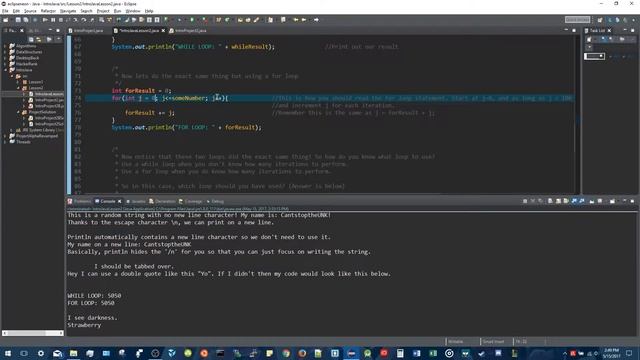This screenshot has width=640, height=360.
Task: Click the Back navigation arrow in toolbar
Action: [296, 20]
